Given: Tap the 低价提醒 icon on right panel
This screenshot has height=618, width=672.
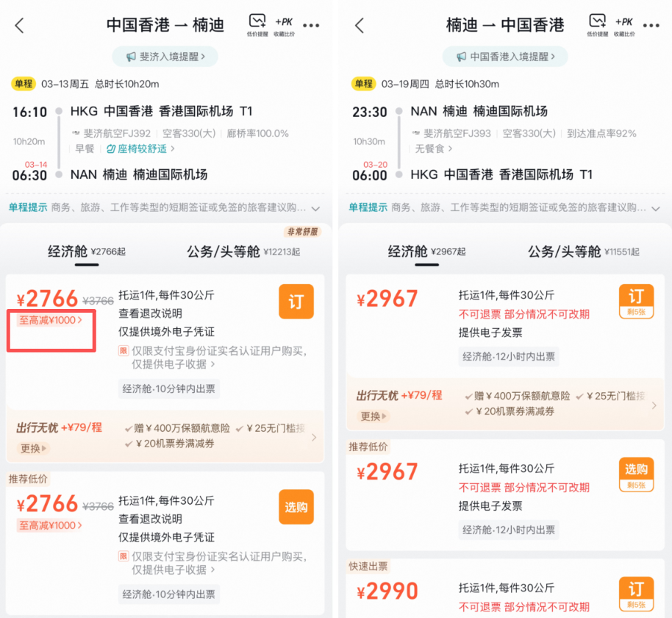Looking at the screenshot, I should click(x=597, y=23).
